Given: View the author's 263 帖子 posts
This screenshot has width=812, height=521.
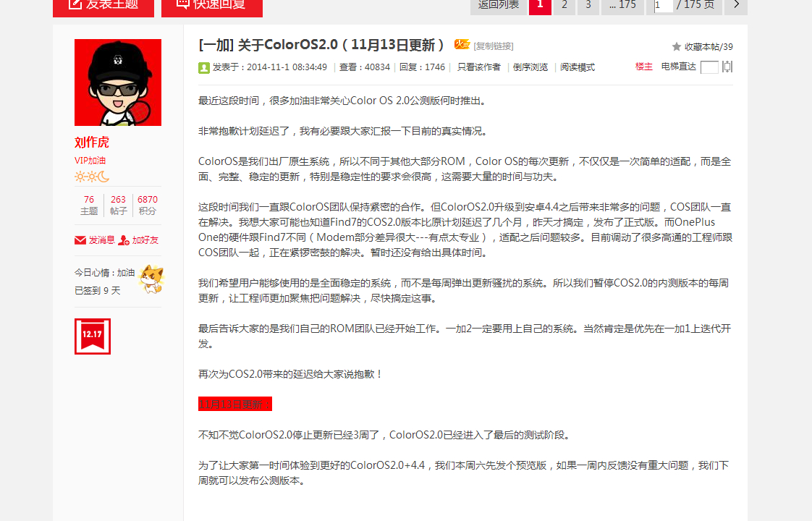Looking at the screenshot, I should coord(118,205).
